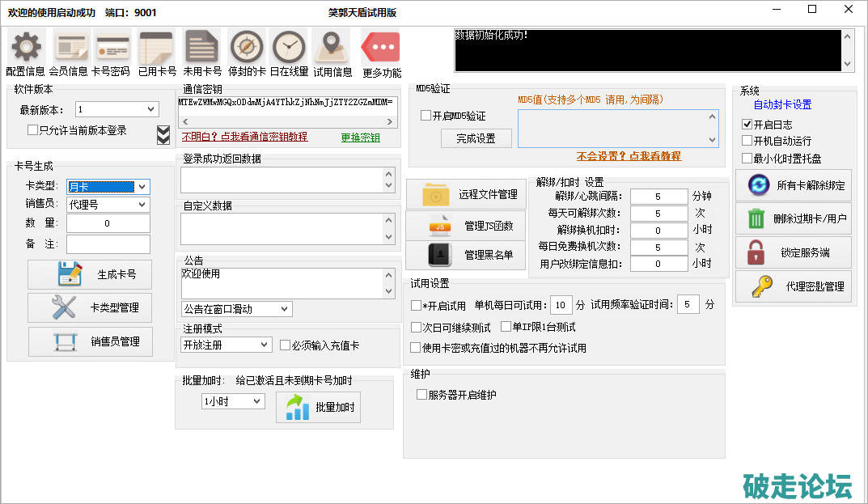Screen dimensions: 868x504
Task: Click 未用卡号 document icon
Action: pyautogui.click(x=201, y=48)
